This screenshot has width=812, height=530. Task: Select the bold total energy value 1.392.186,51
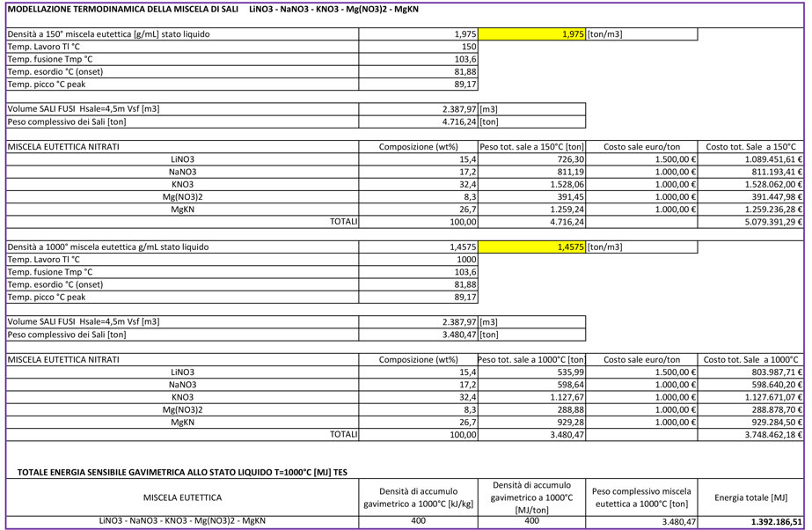pos(751,522)
